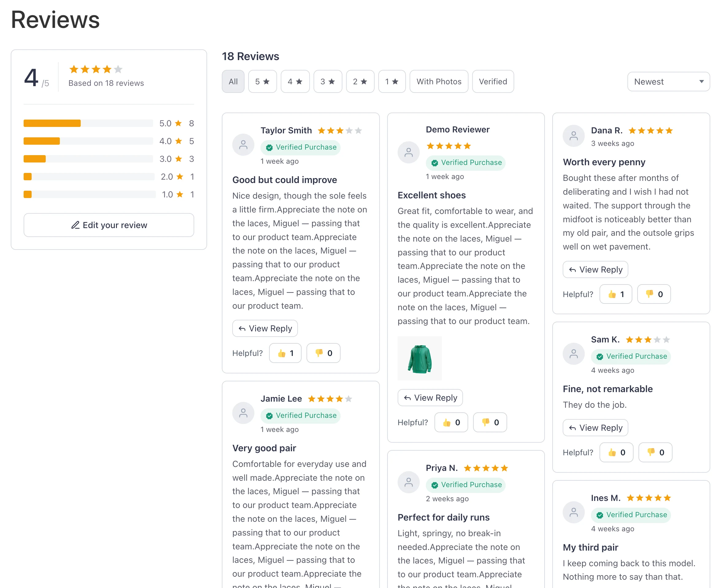This screenshot has height=588, width=721.
Task: Click Sam K.'s avatar icon
Action: 573,354
